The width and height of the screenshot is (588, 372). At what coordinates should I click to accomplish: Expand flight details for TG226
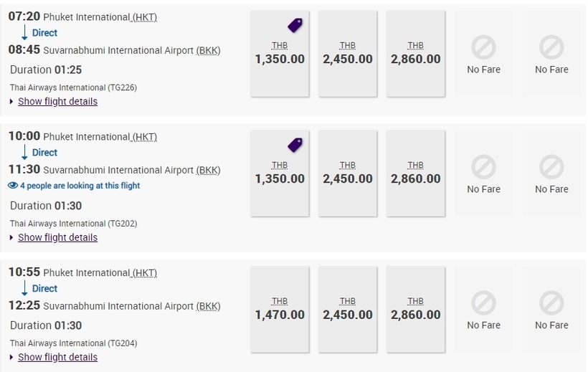[x=57, y=102]
